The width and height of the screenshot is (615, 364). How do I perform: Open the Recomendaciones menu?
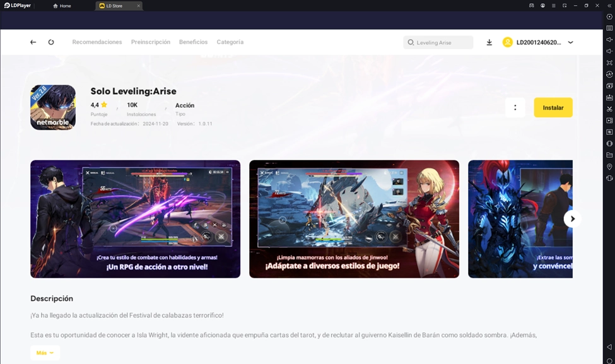pos(97,42)
